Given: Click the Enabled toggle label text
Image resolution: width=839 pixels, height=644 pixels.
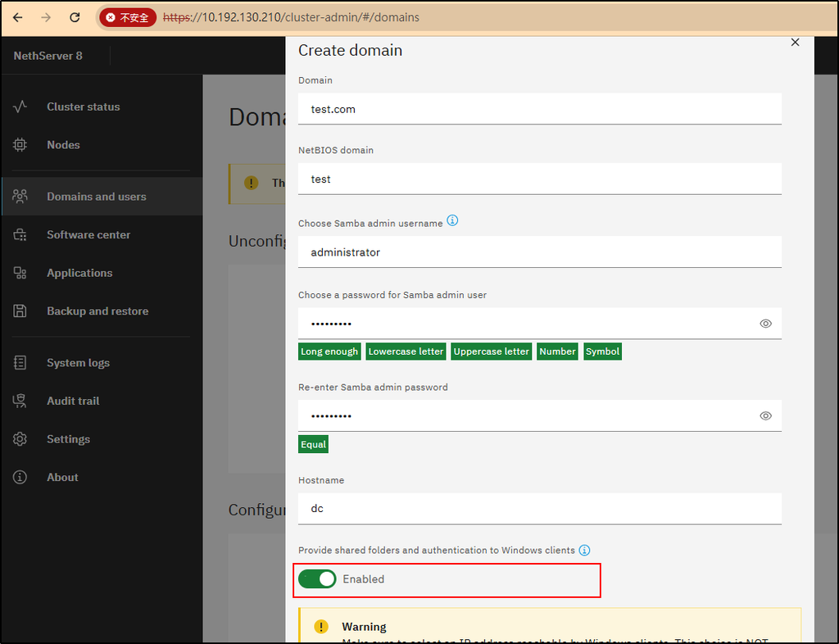Looking at the screenshot, I should click(363, 578).
